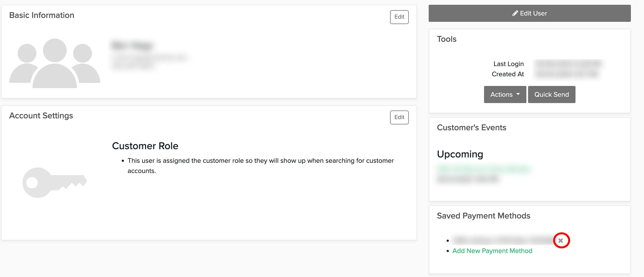Click the Actions dropdown caret arrow
This screenshot has height=277, width=644.
click(x=518, y=94)
